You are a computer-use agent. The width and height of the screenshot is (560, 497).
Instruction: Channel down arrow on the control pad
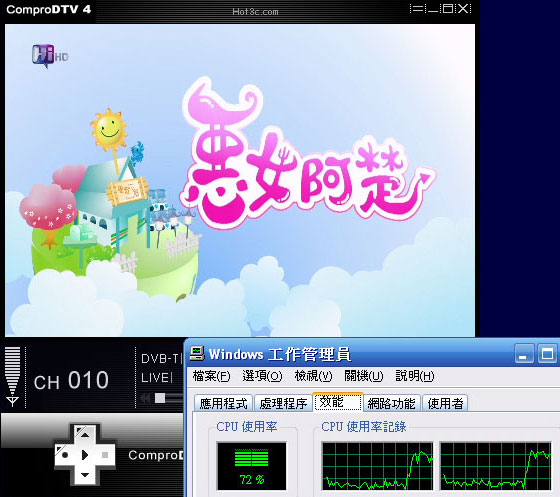pos(85,475)
